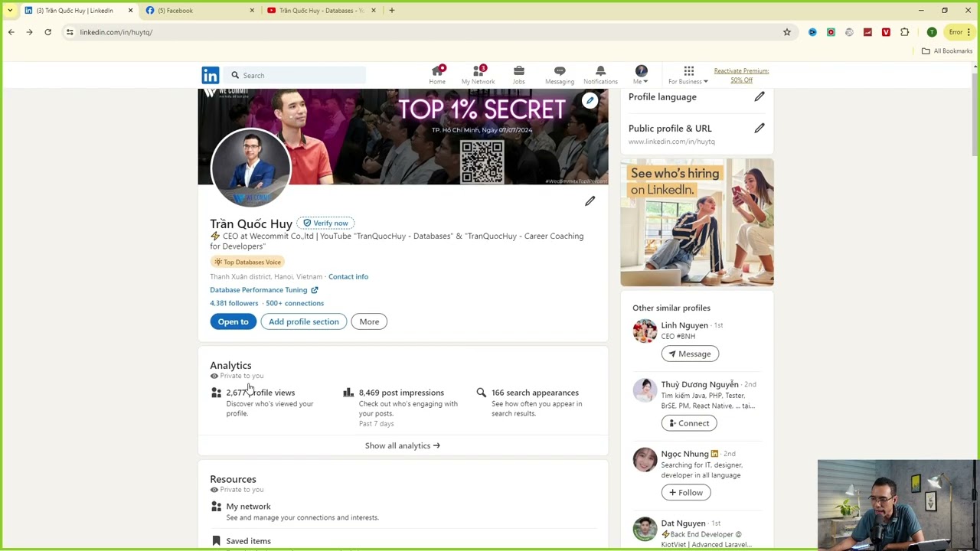Image resolution: width=980 pixels, height=551 pixels.
Task: Edit Profile language pencil
Action: click(759, 96)
